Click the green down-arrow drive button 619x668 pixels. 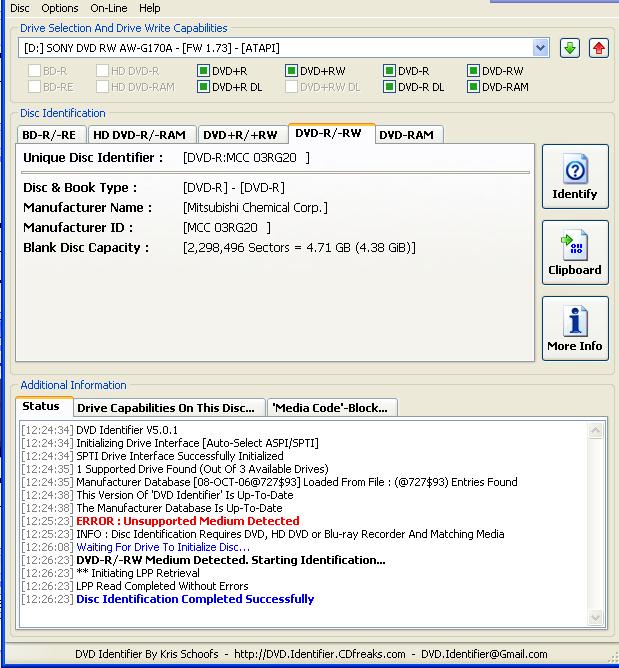click(570, 48)
